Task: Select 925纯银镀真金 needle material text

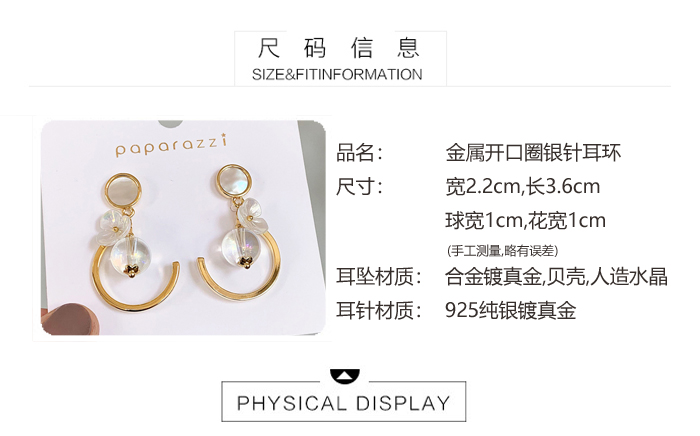Action: click(511, 310)
